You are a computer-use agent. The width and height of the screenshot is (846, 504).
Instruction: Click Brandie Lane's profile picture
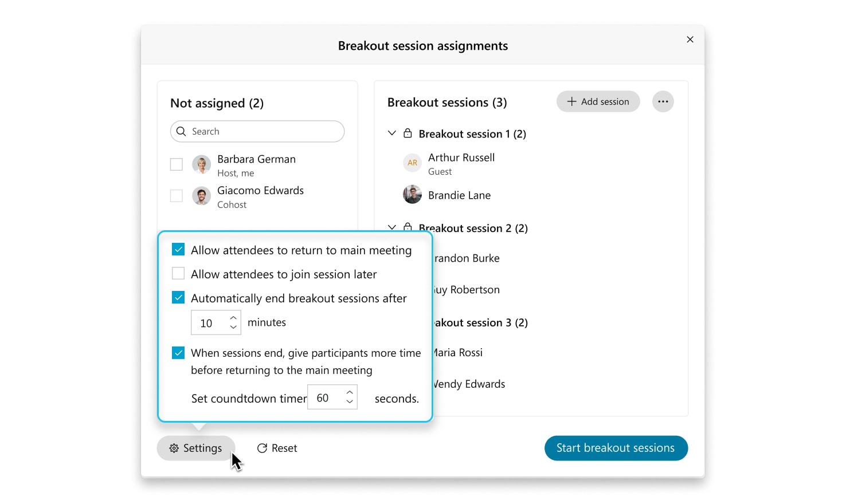pos(412,195)
